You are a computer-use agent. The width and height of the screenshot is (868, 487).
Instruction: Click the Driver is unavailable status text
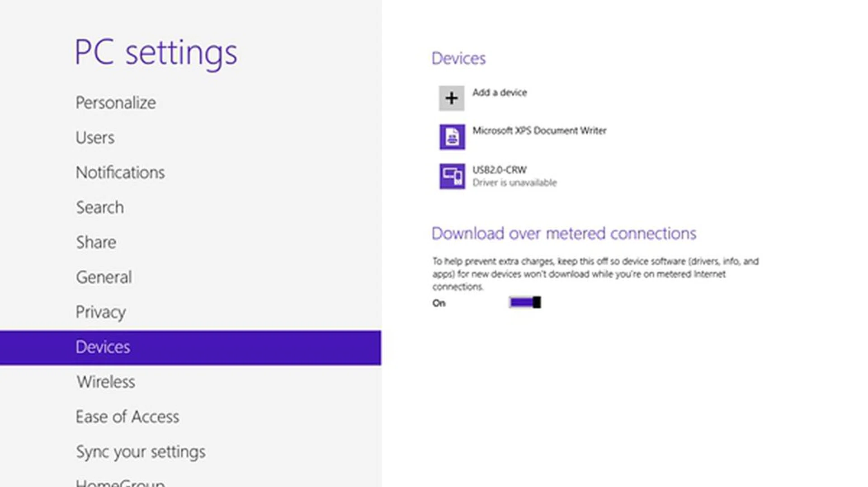514,183
